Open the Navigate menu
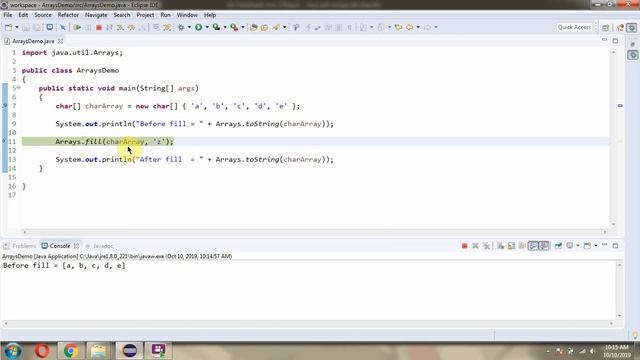The height and width of the screenshot is (360, 640). click(96, 15)
